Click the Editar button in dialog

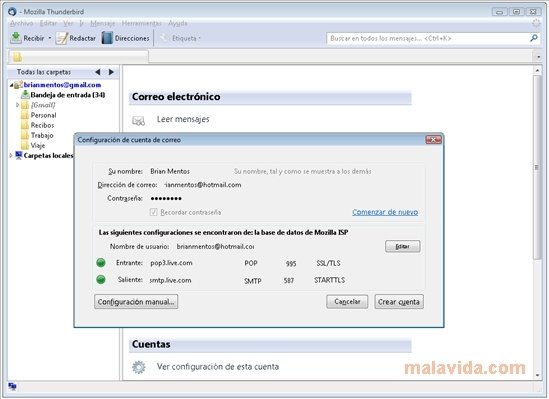pos(403,246)
